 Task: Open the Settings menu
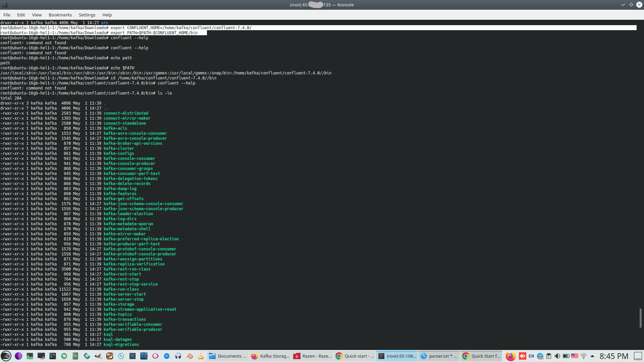(87, 15)
